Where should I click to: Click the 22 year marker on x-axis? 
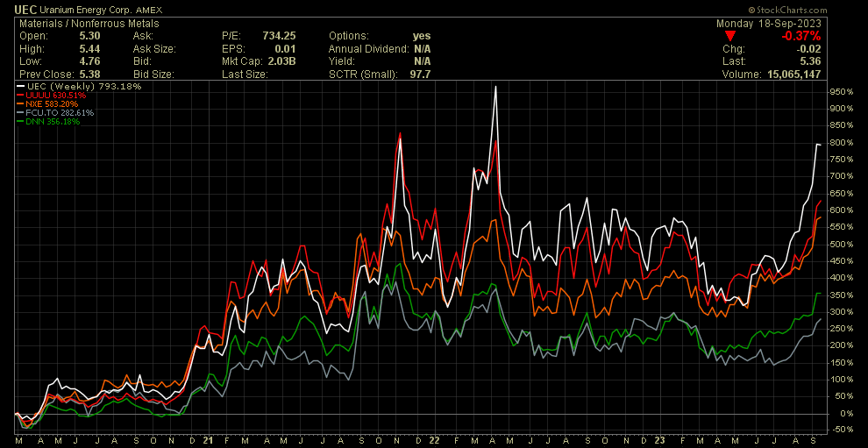point(435,441)
